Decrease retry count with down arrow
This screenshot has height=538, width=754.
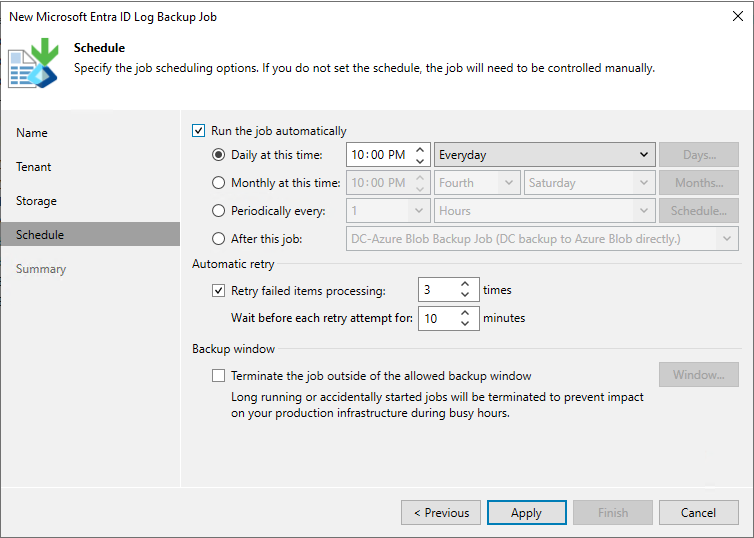pos(465,295)
